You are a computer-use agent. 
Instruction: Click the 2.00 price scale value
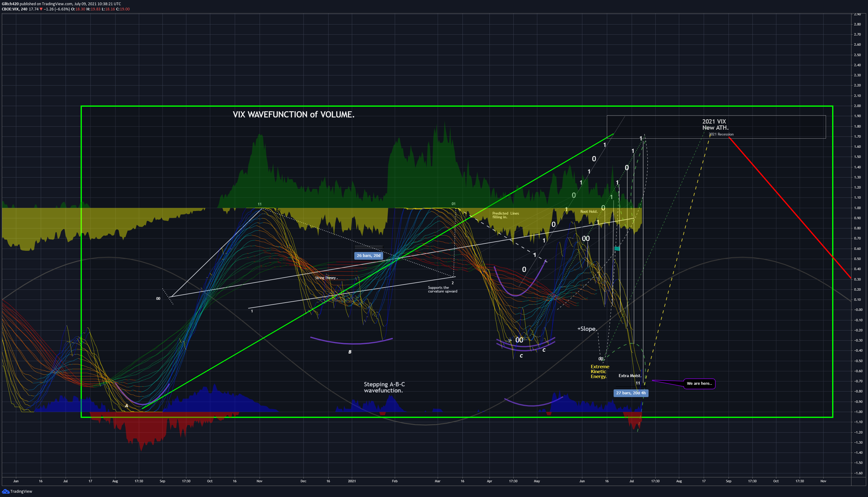857,106
